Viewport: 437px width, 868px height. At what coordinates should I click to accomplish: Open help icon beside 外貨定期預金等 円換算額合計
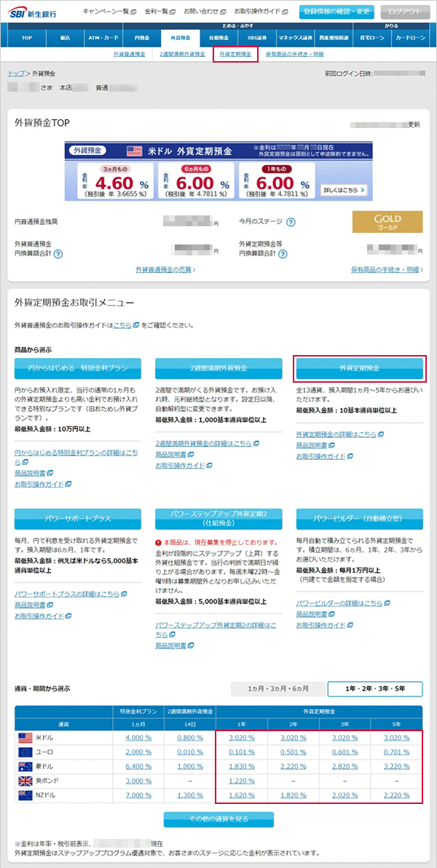[283, 254]
